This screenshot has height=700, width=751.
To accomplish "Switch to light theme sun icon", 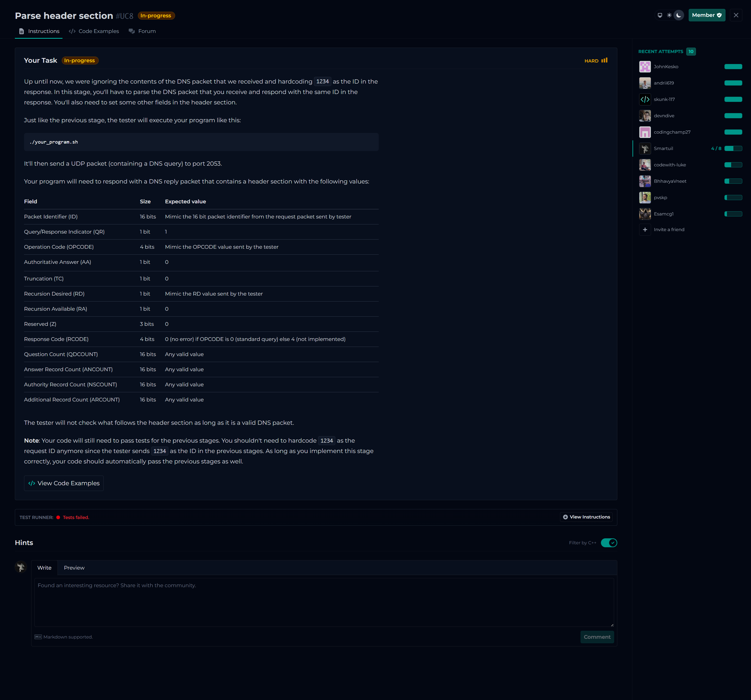I will tap(669, 15).
